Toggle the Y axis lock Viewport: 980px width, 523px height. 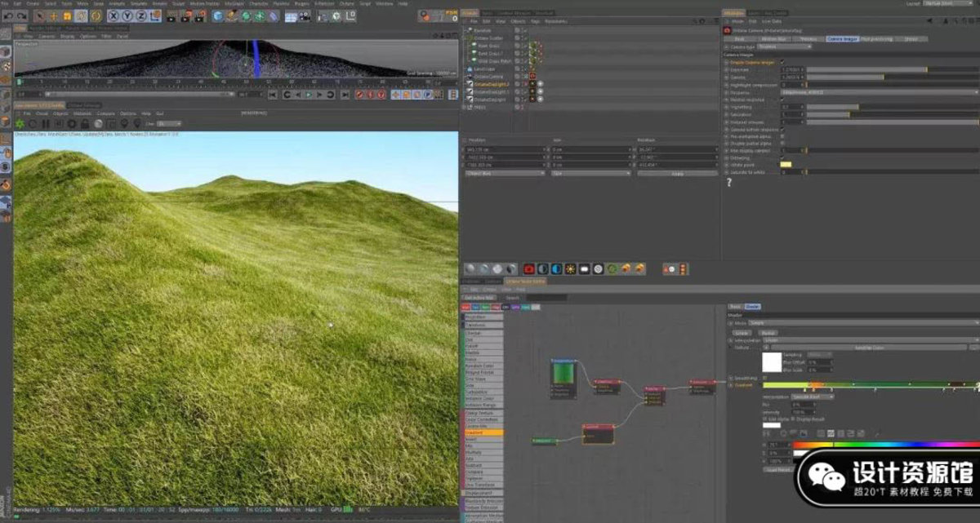(127, 16)
